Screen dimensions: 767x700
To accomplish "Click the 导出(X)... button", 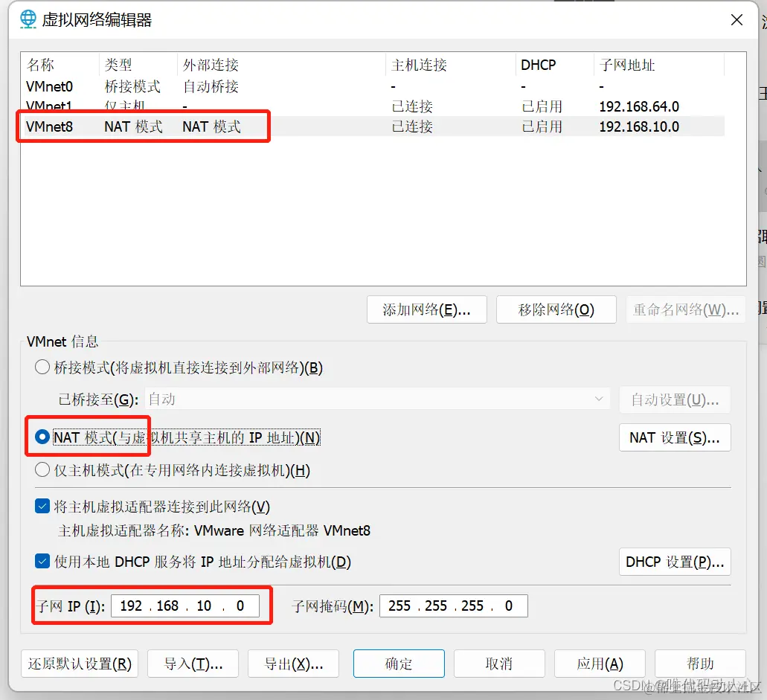I will 294,664.
